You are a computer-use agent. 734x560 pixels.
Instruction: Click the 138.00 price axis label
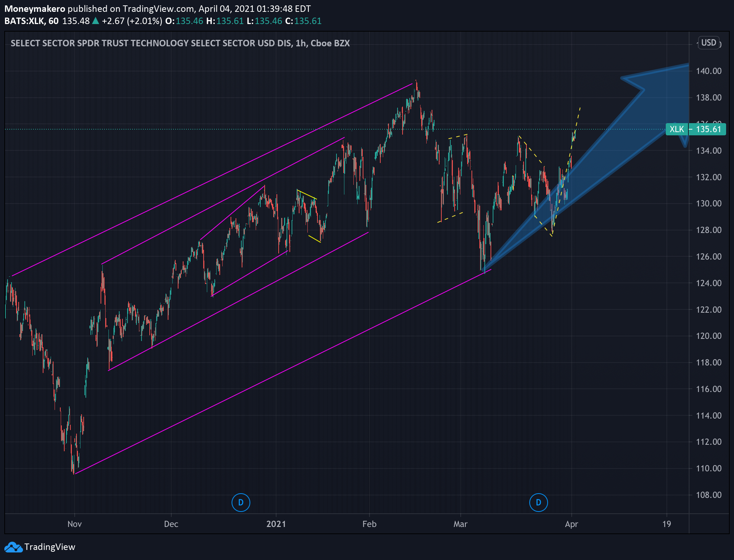pos(709,98)
